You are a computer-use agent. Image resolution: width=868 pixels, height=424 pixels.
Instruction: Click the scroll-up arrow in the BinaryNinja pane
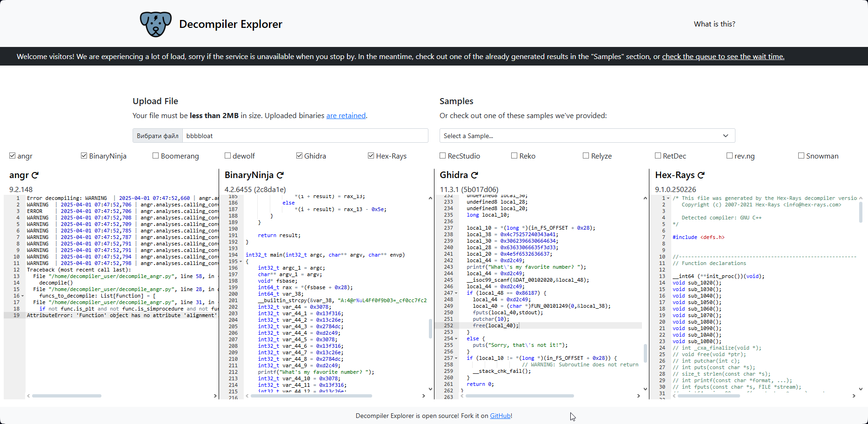click(x=430, y=199)
